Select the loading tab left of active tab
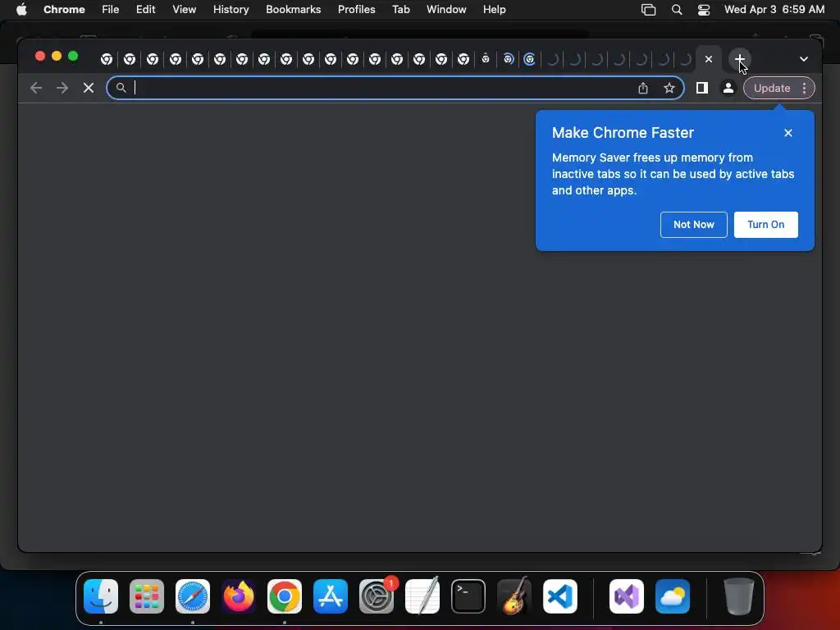Image resolution: width=840 pixels, height=630 pixels. click(x=685, y=59)
